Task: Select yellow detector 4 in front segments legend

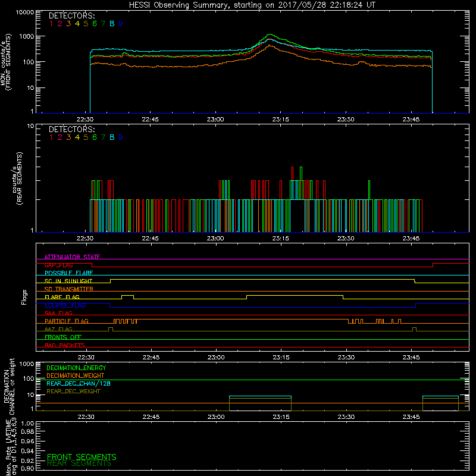Action: 77,24
